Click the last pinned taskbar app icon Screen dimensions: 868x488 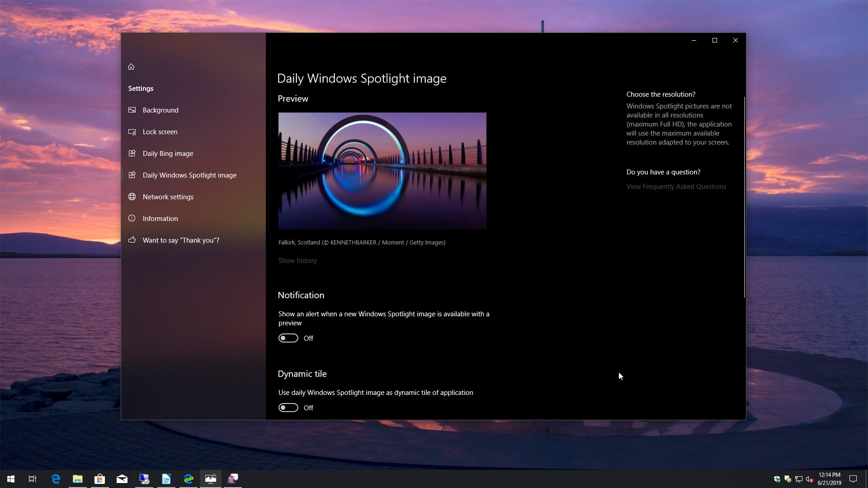pyautogui.click(x=233, y=479)
